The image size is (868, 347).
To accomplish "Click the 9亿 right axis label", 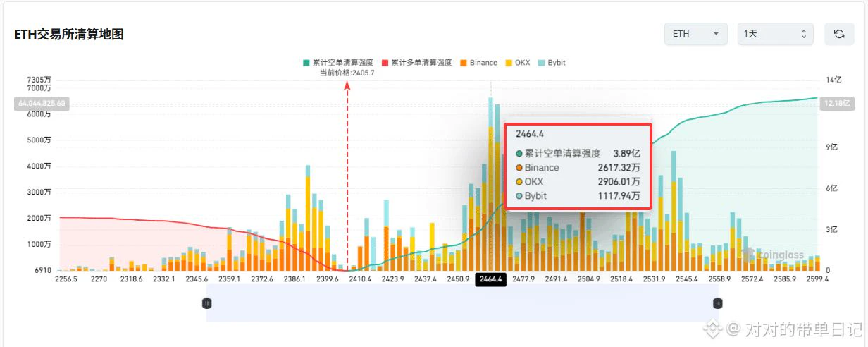I will (x=833, y=147).
